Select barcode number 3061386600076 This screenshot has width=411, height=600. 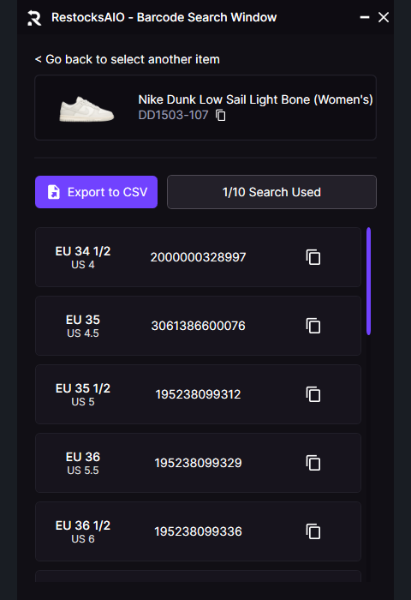198,326
